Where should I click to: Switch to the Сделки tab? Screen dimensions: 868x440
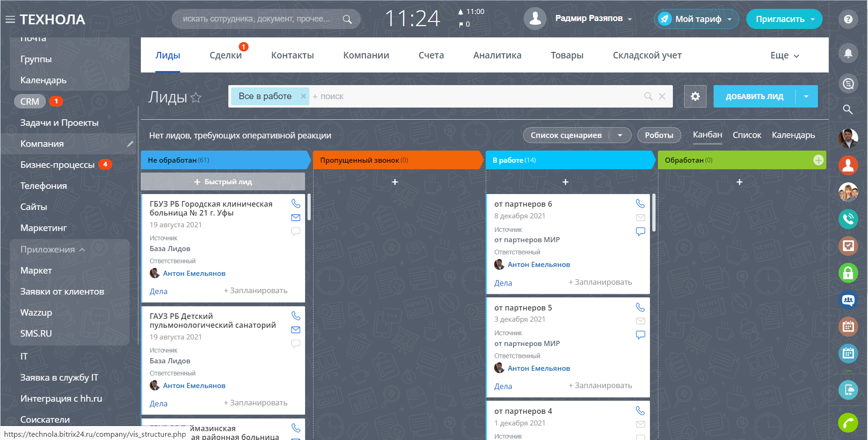(226, 55)
